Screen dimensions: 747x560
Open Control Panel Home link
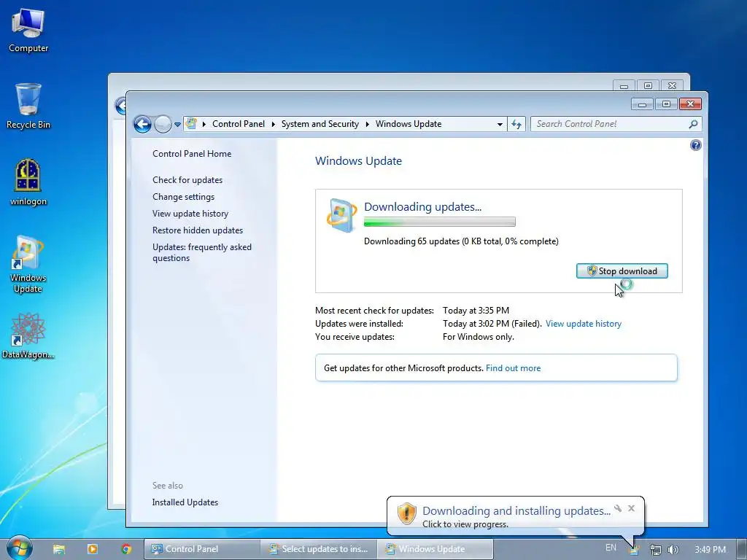point(192,154)
